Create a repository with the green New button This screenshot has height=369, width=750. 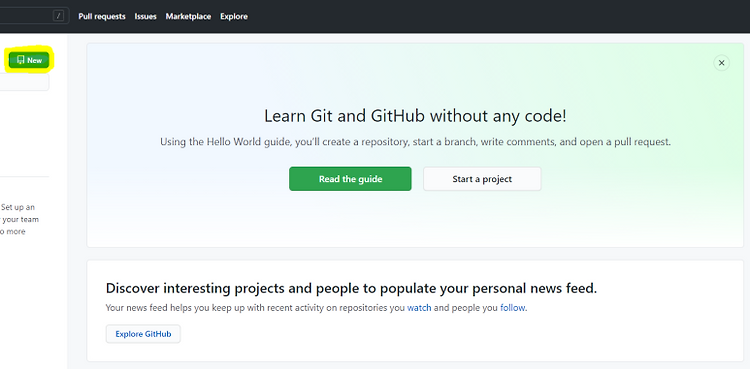(29, 60)
